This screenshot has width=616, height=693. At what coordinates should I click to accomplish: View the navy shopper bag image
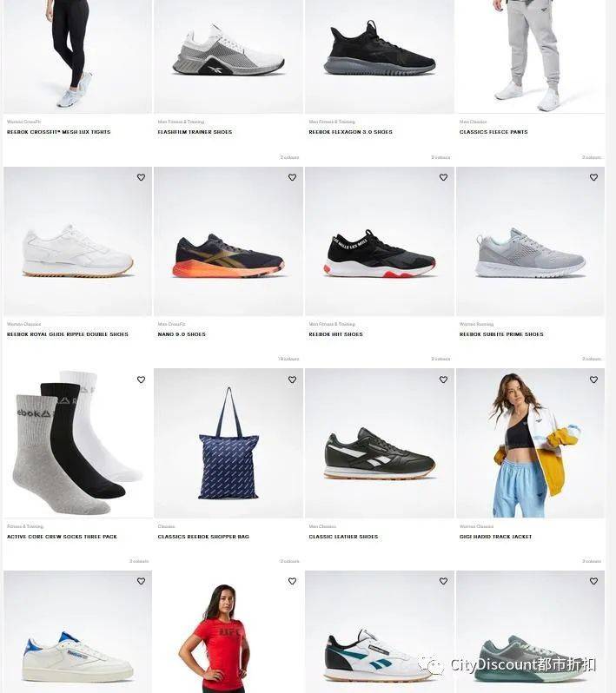(229, 443)
